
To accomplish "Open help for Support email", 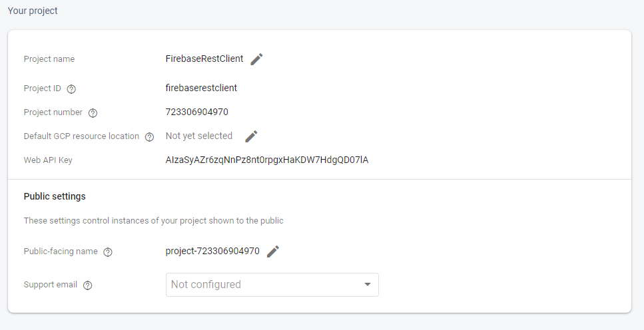I will coord(87,285).
